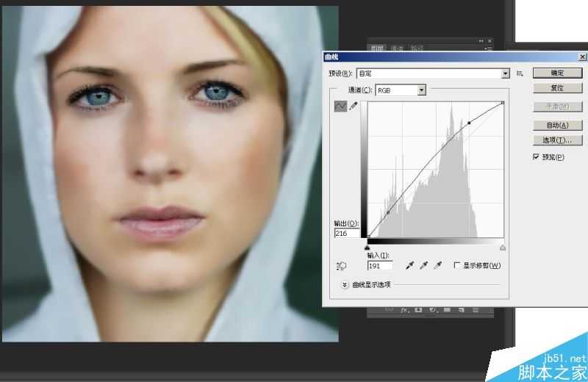This screenshot has height=382, width=588.
Task: Toggle the 预览 (Preview) checkbox
Action: 536,157
